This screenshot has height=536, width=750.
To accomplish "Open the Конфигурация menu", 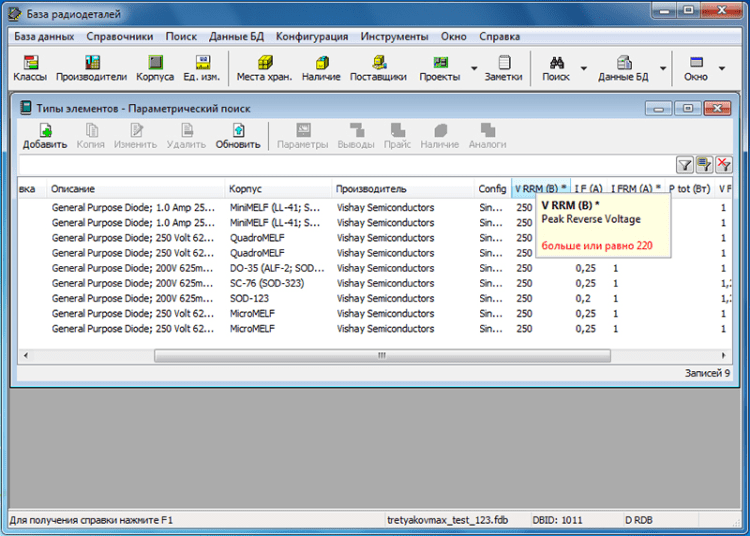I will coord(312,36).
